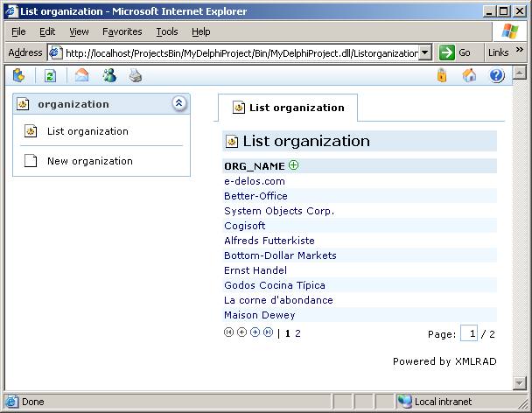Go to the last page of results

[268, 332]
